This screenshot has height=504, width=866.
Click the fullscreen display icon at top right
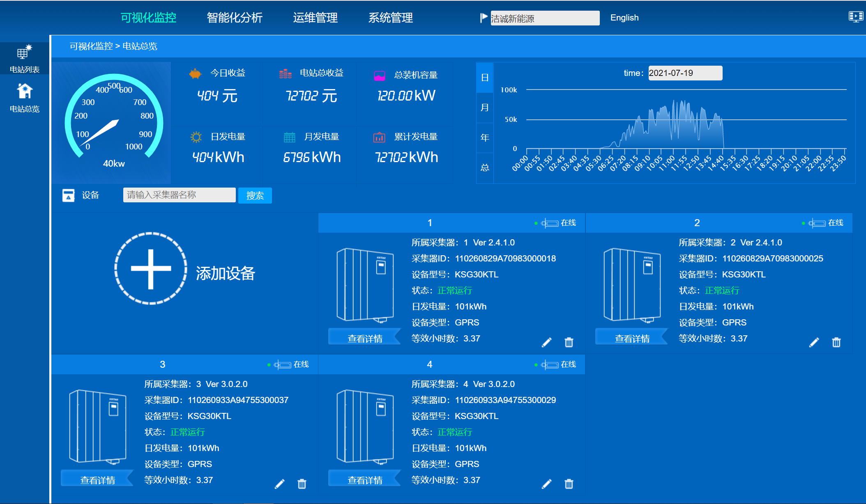(x=856, y=17)
